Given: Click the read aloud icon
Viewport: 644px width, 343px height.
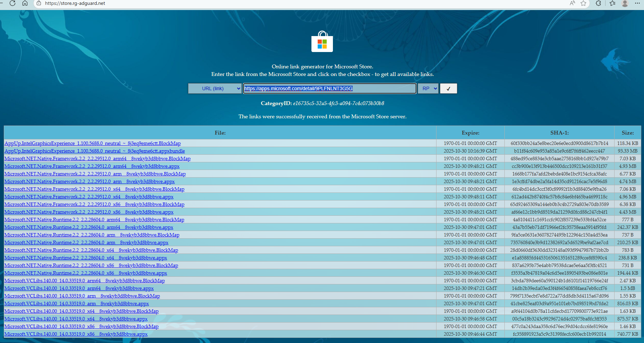Looking at the screenshot, I should point(572,3).
